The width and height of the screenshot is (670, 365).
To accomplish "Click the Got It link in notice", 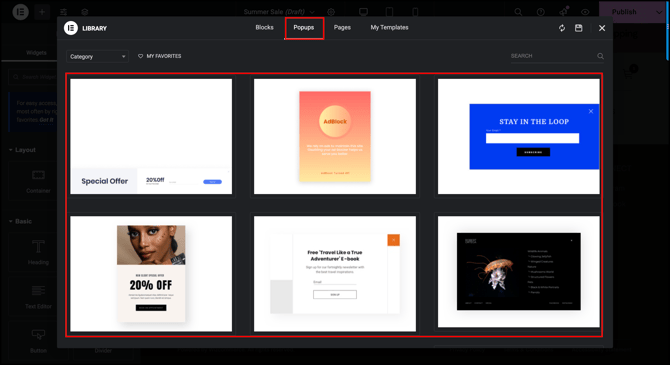I will [47, 120].
